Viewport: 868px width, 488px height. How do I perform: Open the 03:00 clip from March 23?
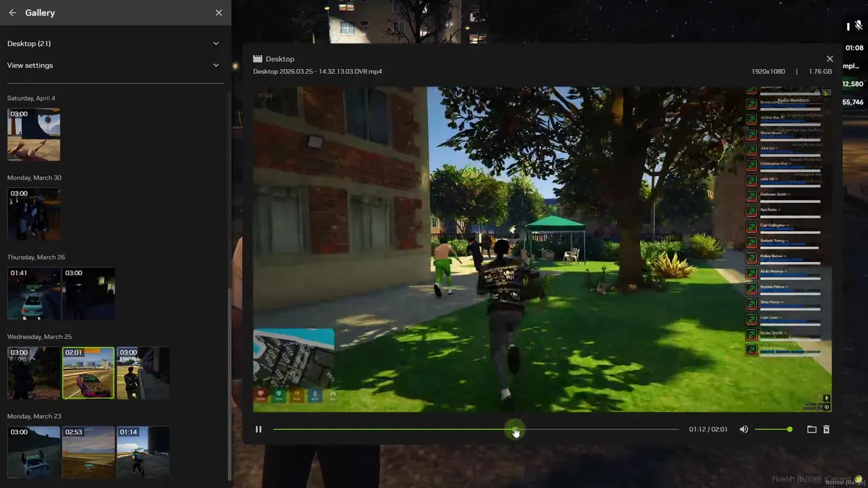click(x=34, y=452)
